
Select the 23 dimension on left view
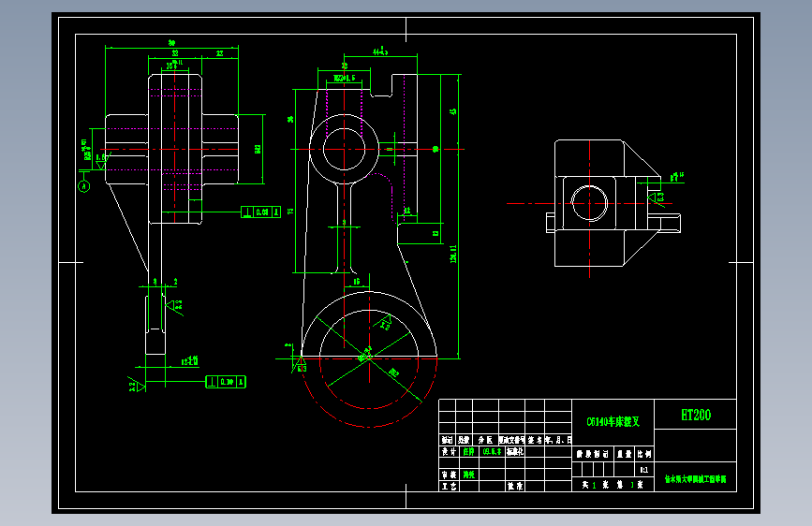(x=219, y=52)
